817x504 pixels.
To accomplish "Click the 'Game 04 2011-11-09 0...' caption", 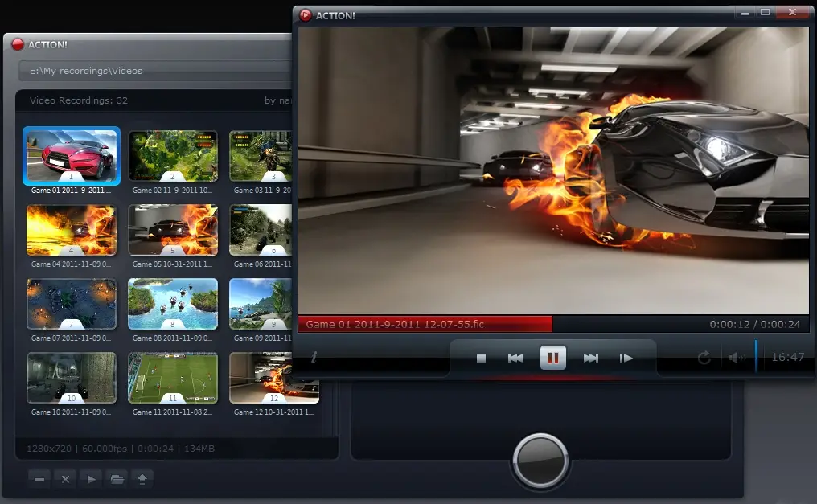I will pyautogui.click(x=71, y=264).
